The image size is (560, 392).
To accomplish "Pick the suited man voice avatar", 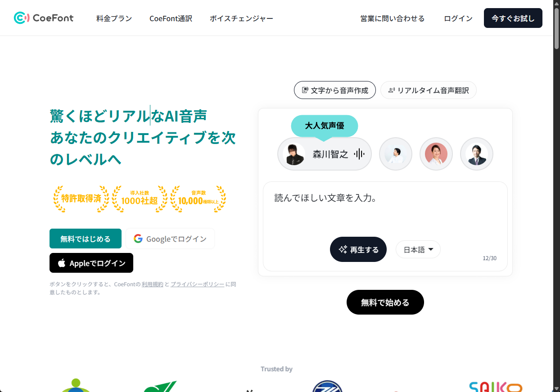I will [476, 154].
